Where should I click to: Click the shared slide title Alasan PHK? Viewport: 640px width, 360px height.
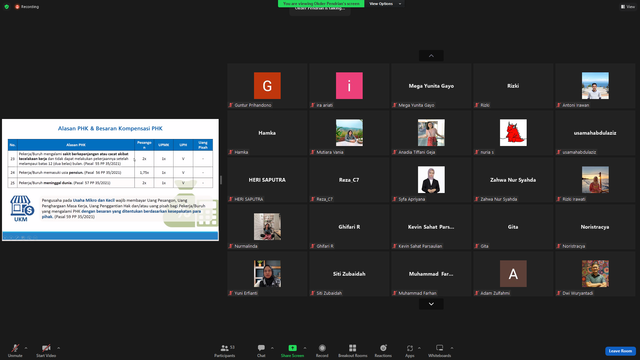tap(110, 128)
